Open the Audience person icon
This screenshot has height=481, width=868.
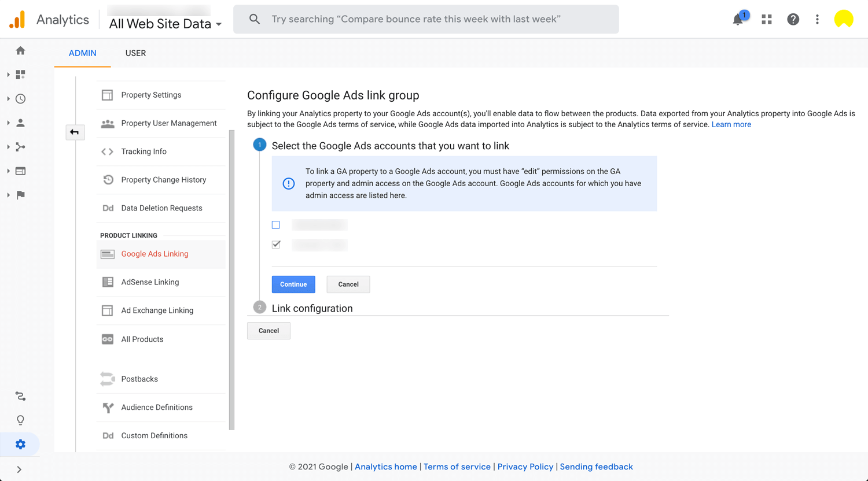click(x=20, y=123)
